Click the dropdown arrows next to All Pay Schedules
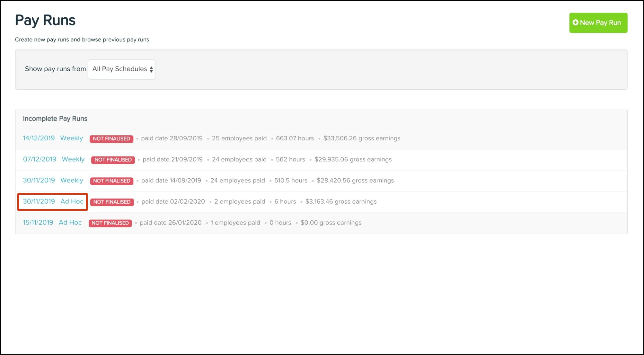This screenshot has width=644, height=355. (151, 69)
